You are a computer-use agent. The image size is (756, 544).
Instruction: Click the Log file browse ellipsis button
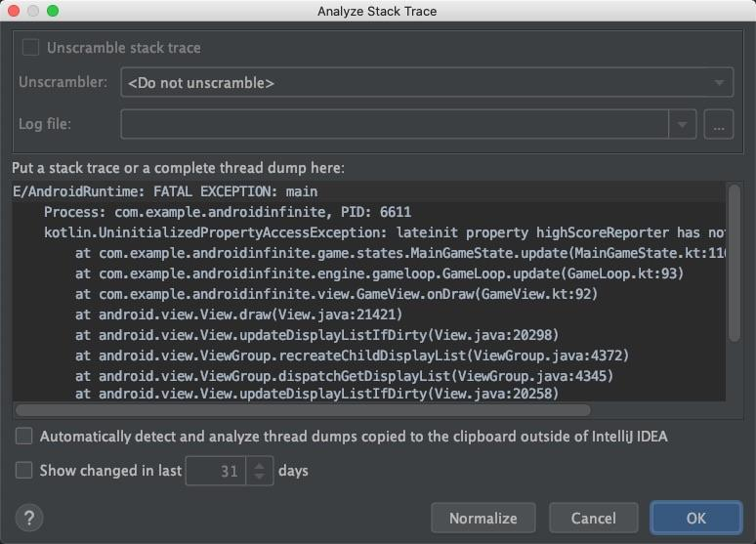point(718,124)
